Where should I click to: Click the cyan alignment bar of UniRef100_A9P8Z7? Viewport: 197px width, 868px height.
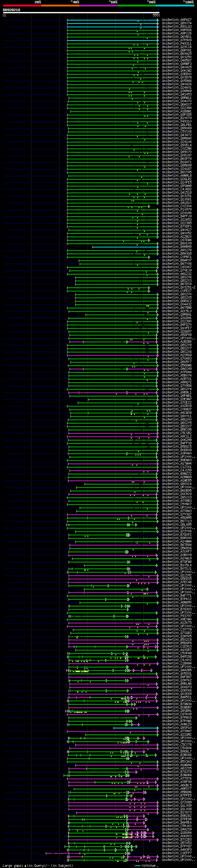[x=112, y=20]
